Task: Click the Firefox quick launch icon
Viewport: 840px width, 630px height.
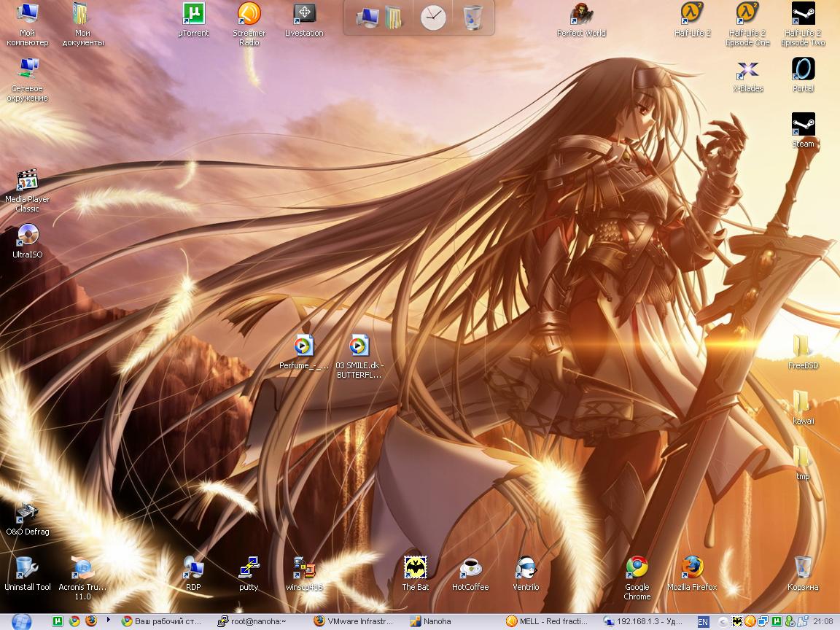Action: (90, 621)
